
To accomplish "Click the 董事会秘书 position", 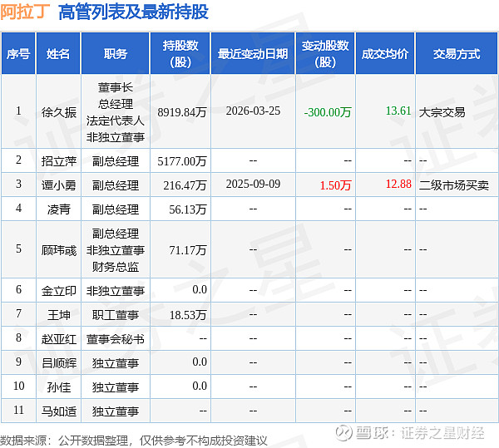I will [x=116, y=339].
